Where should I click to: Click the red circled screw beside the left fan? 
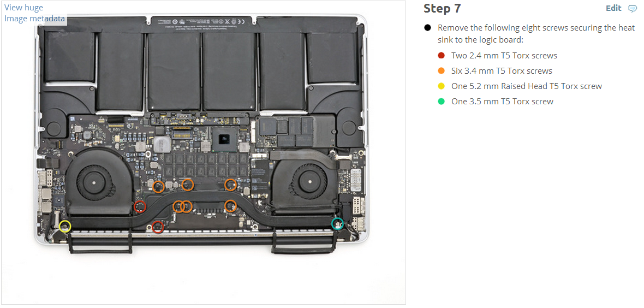[140, 206]
